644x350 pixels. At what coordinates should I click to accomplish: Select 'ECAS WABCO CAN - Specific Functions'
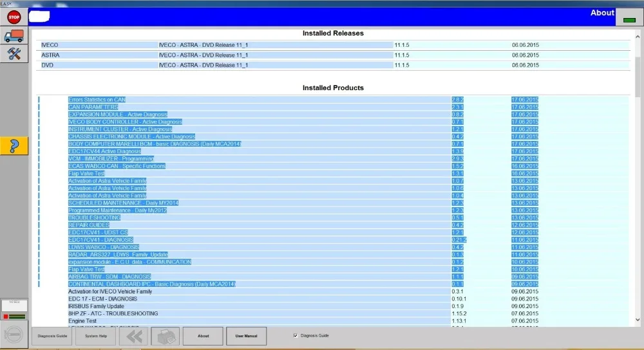tap(117, 166)
